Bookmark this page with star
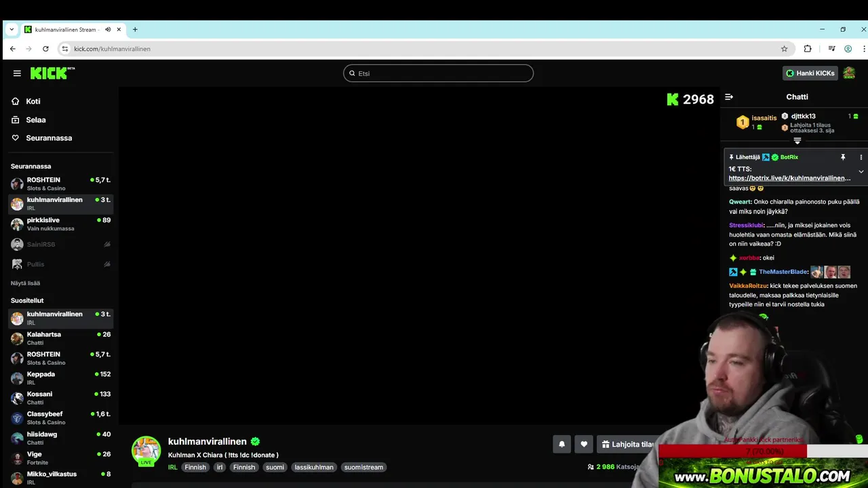This screenshot has width=868, height=488. pyautogui.click(x=784, y=49)
